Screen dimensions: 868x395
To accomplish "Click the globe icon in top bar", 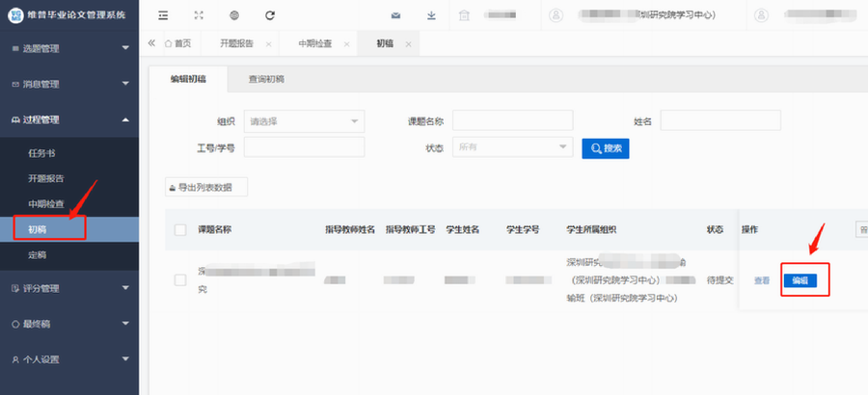I will (x=234, y=15).
